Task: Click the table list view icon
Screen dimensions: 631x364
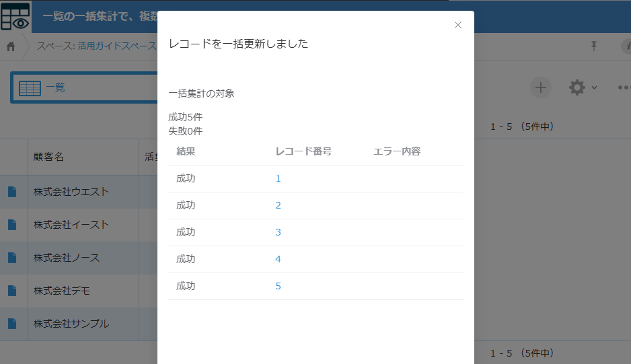Action: tap(30, 87)
